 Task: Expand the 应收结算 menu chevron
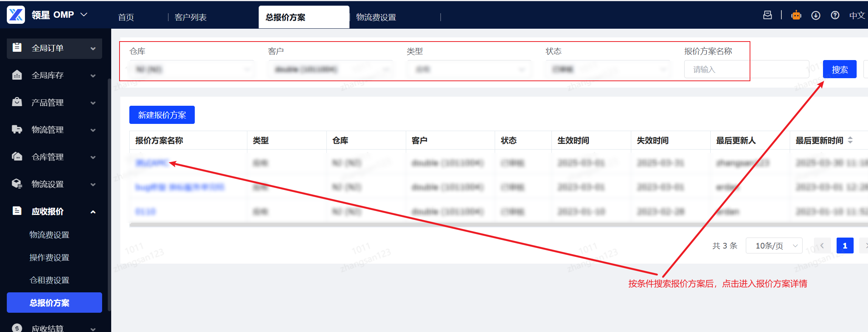93,329
